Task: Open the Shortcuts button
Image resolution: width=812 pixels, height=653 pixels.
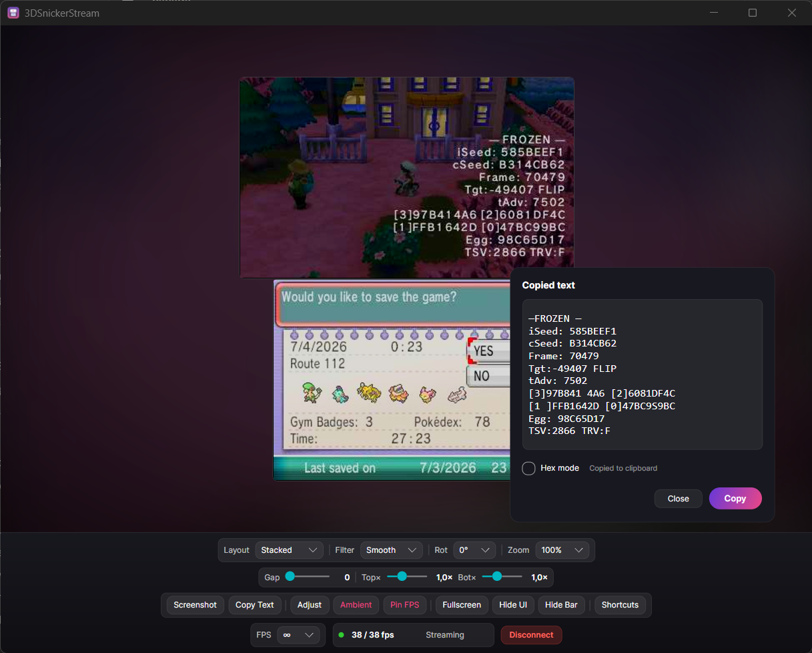Action: pyautogui.click(x=620, y=605)
